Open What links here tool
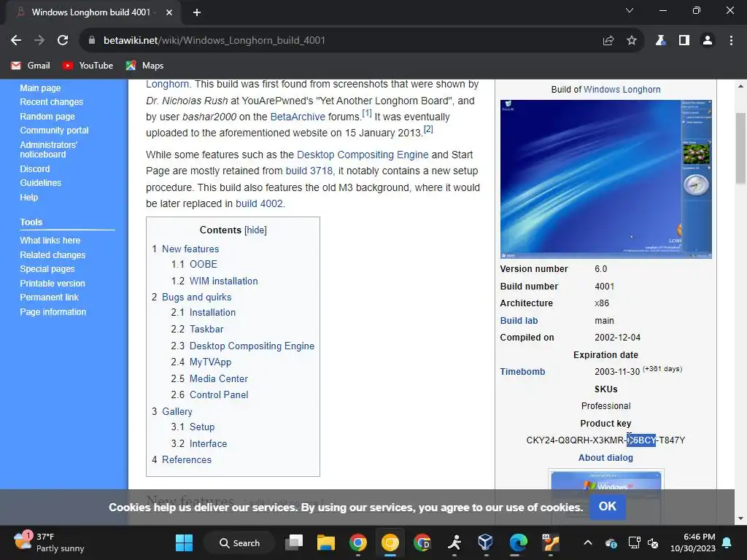Image resolution: width=747 pixels, height=560 pixels. coord(50,241)
